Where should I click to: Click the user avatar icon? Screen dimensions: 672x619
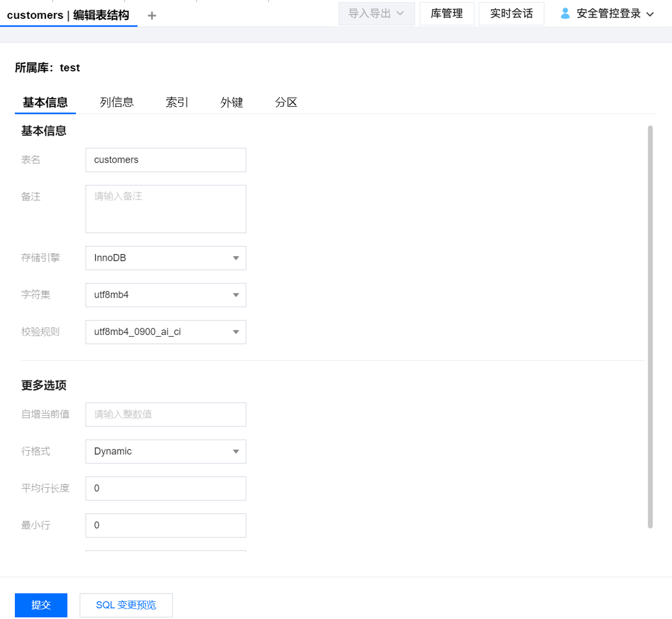[565, 13]
